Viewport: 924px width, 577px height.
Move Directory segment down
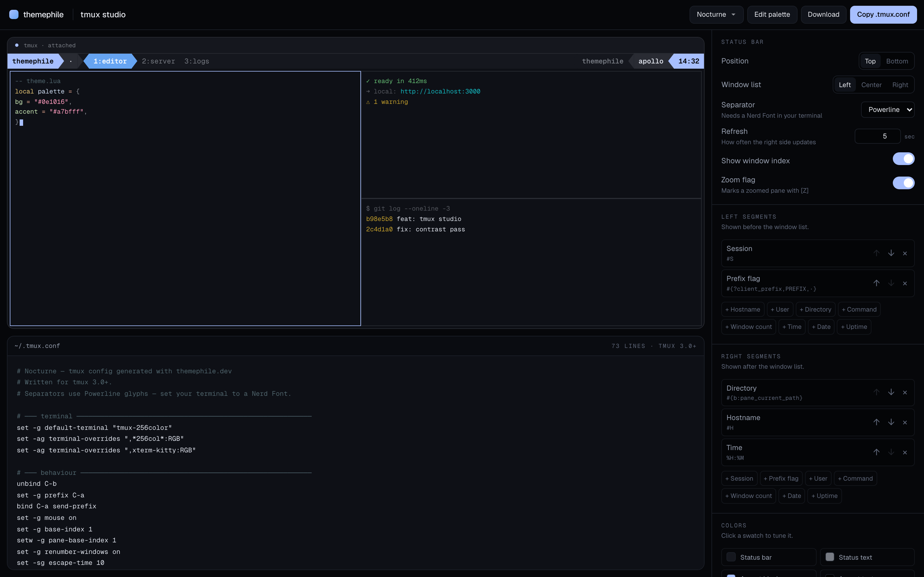coord(891,392)
